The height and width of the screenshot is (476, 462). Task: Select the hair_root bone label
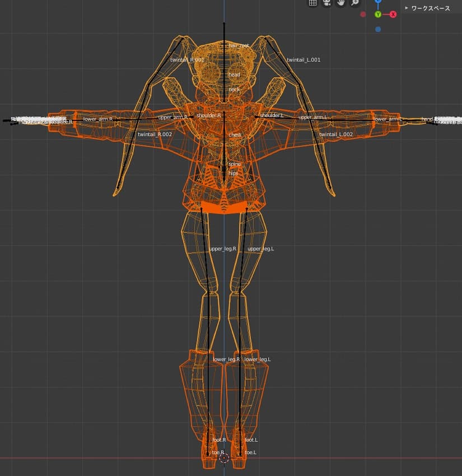click(x=239, y=45)
